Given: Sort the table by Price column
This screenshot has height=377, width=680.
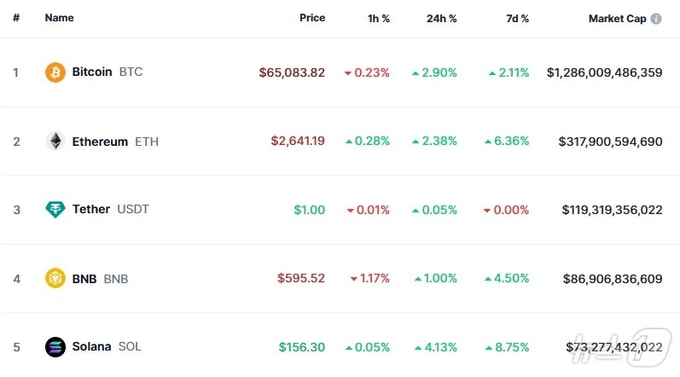Looking at the screenshot, I should (x=312, y=18).
